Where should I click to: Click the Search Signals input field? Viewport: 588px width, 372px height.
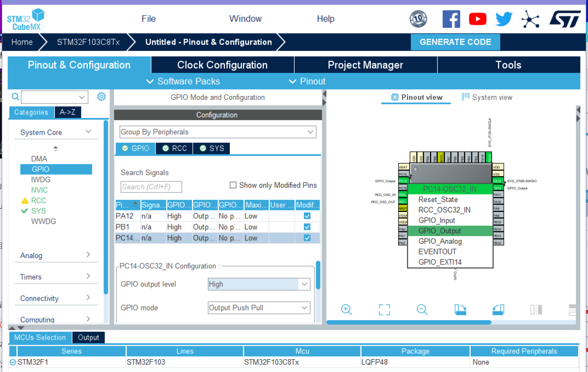(x=151, y=187)
